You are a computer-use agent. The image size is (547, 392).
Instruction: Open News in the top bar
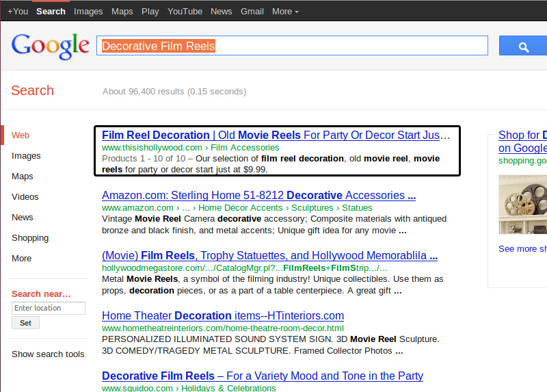(x=221, y=12)
